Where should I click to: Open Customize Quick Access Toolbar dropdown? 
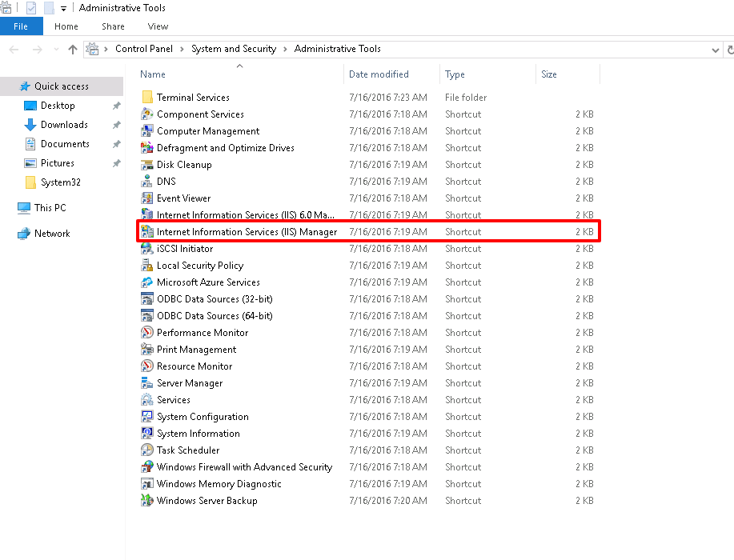[x=64, y=9]
